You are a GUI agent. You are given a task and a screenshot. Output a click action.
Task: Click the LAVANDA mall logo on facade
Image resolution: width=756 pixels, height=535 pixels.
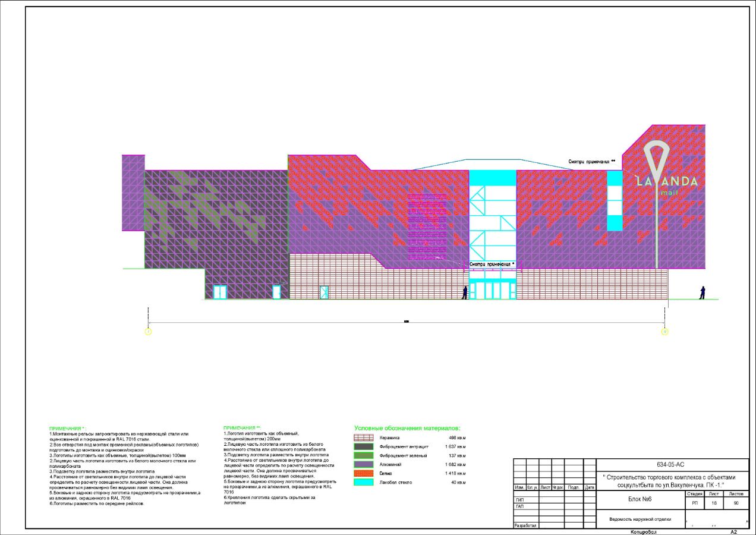click(x=667, y=181)
